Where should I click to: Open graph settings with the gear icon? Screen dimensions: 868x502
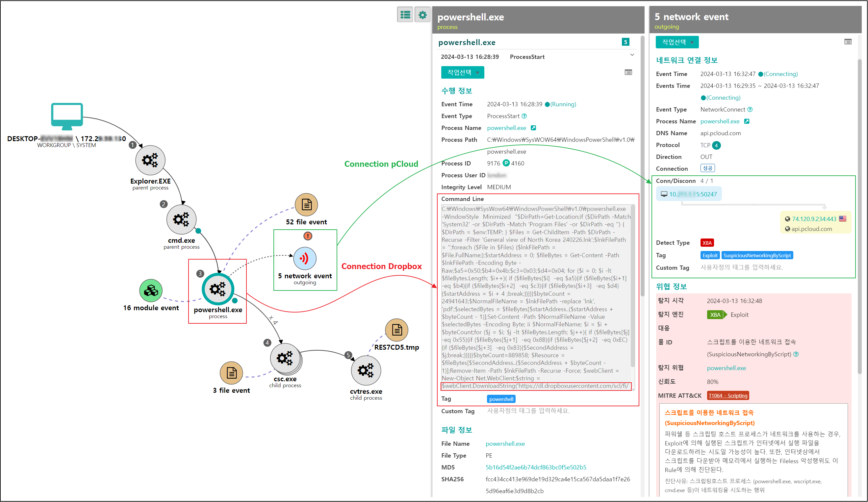[422, 15]
